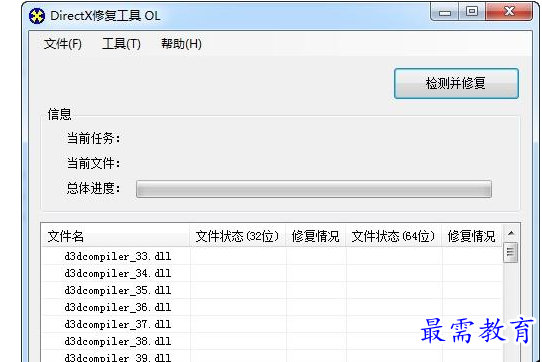Select row d3dcompiler_34.dll

coord(272,273)
